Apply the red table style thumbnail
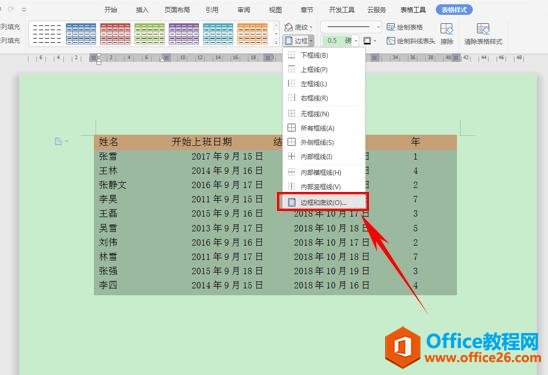Viewport: 548px width, 375px height. [115, 34]
